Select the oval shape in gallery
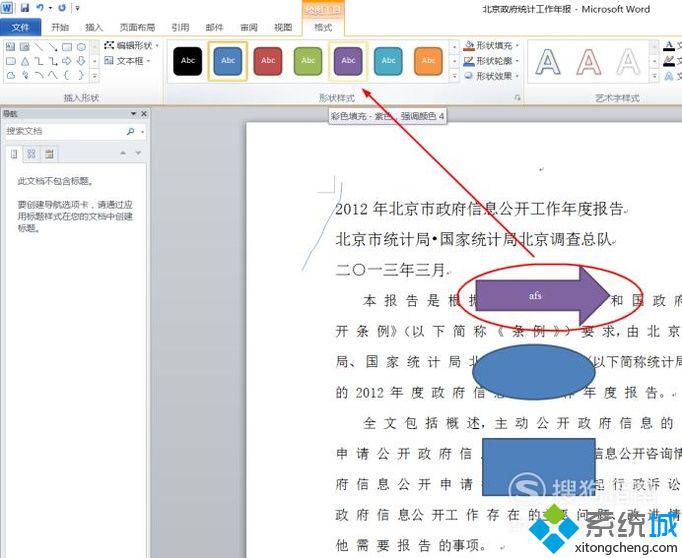 (x=81, y=47)
